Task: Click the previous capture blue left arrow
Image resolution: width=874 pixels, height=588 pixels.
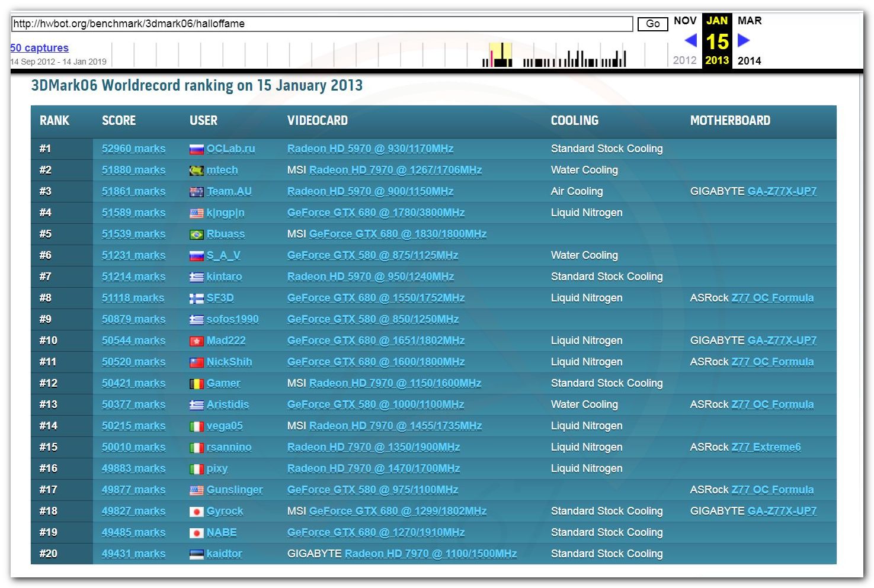Action: (690, 40)
